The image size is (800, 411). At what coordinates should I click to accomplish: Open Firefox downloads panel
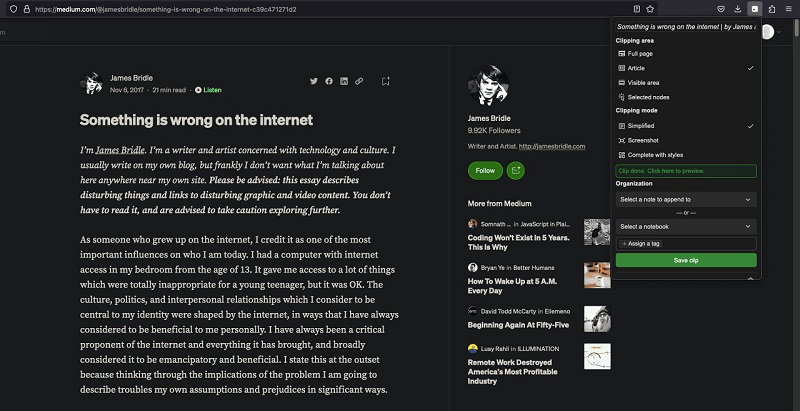pos(737,8)
